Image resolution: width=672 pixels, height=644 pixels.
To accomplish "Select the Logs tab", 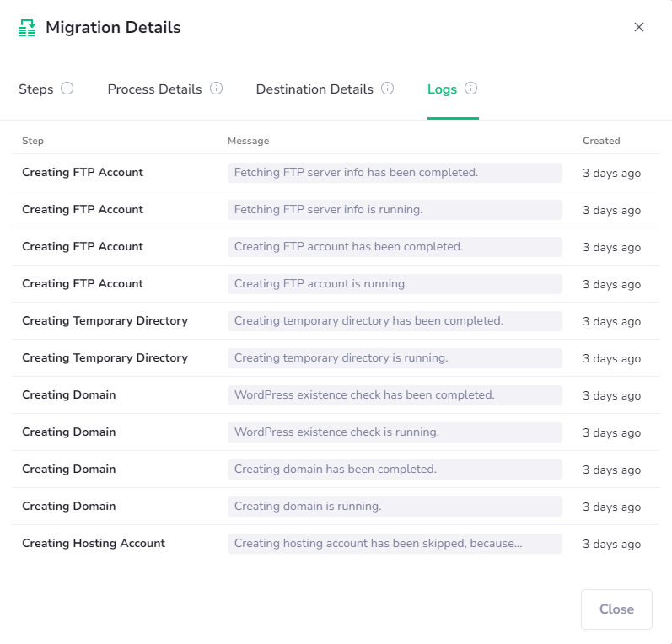I will point(442,89).
